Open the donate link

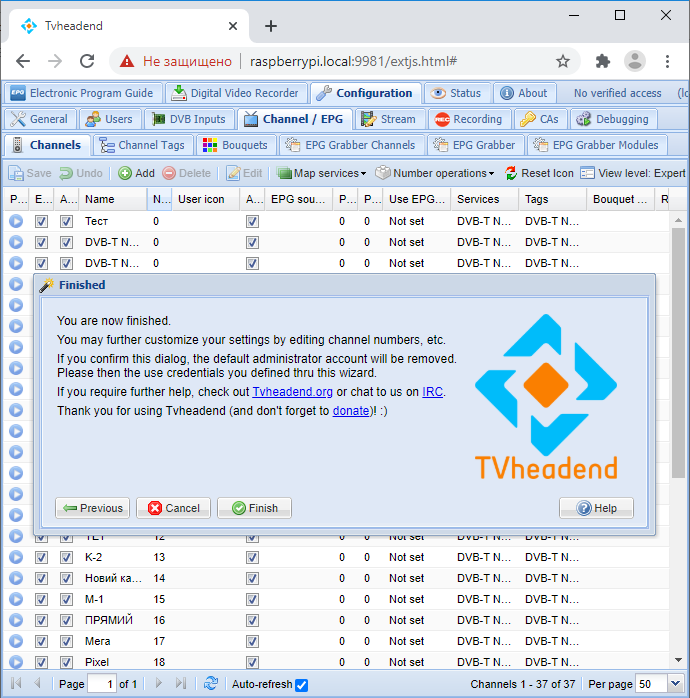pos(351,410)
